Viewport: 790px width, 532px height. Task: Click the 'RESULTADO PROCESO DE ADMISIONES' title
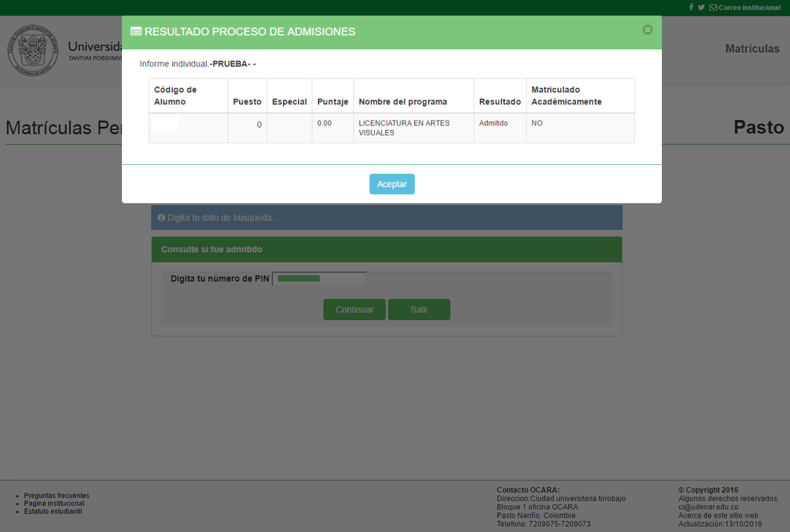pyautogui.click(x=250, y=32)
